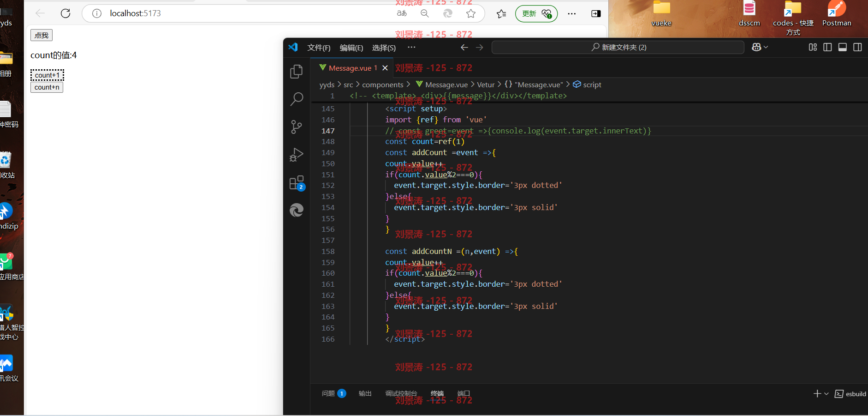Open the 选择(S) menu
The width and height of the screenshot is (868, 416).
384,48
